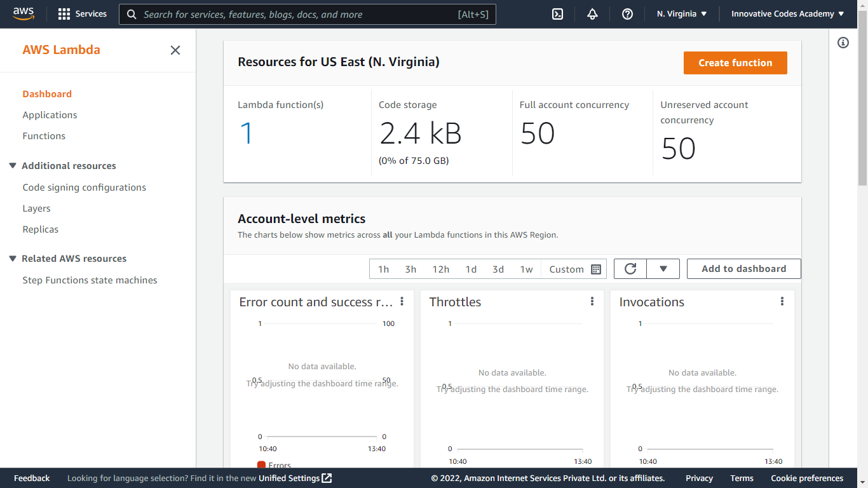Screen dimensions: 868x488
Task: Click the Create function button
Action: [x=735, y=63]
